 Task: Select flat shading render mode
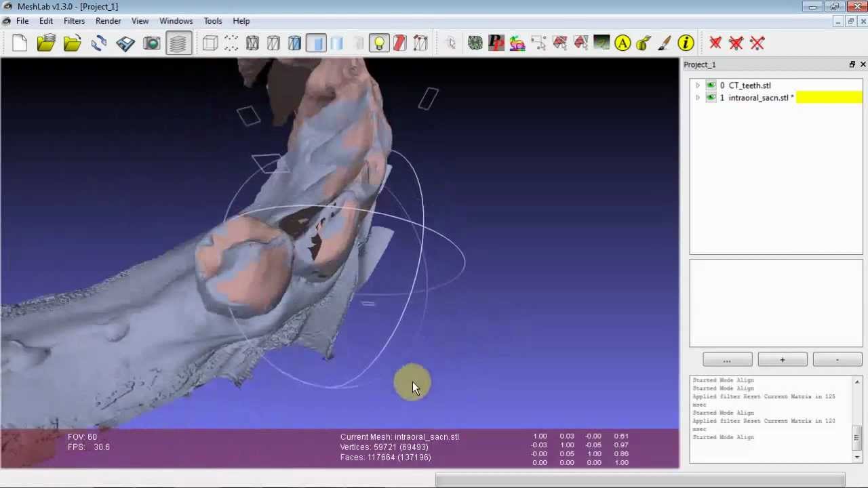(316, 43)
